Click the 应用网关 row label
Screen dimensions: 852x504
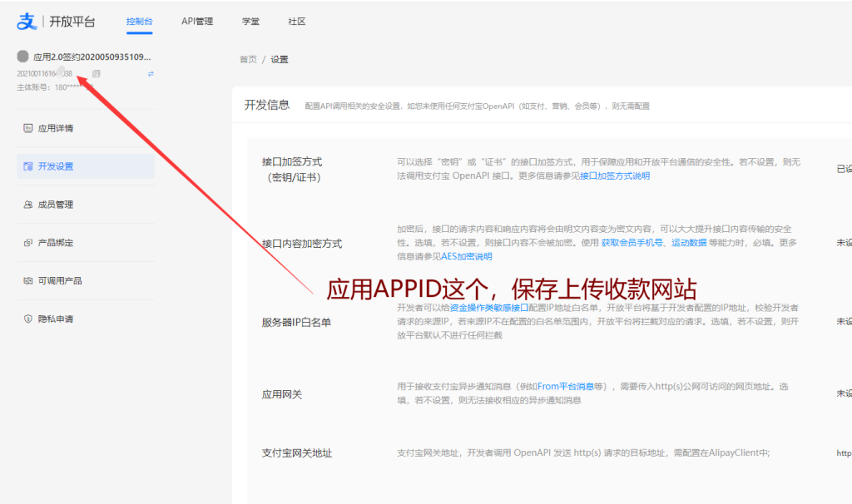point(282,394)
